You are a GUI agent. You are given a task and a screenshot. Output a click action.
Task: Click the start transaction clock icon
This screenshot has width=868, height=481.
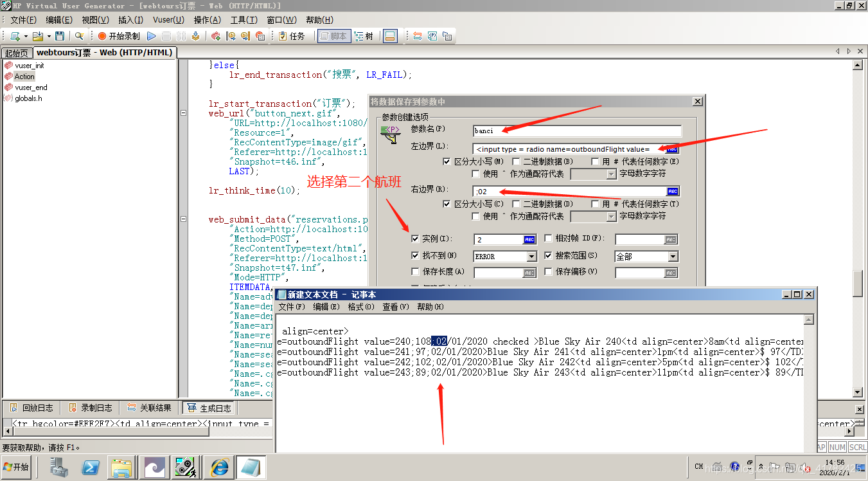[x=230, y=36]
